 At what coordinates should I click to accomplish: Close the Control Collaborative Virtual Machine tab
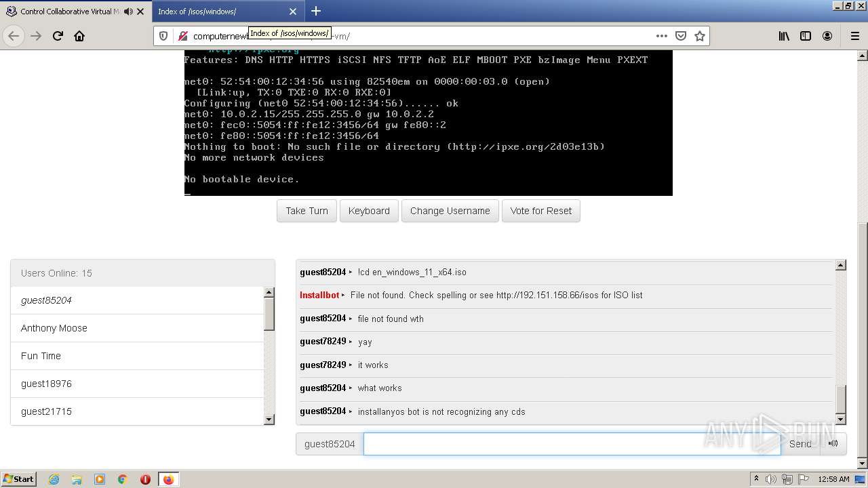(x=140, y=12)
